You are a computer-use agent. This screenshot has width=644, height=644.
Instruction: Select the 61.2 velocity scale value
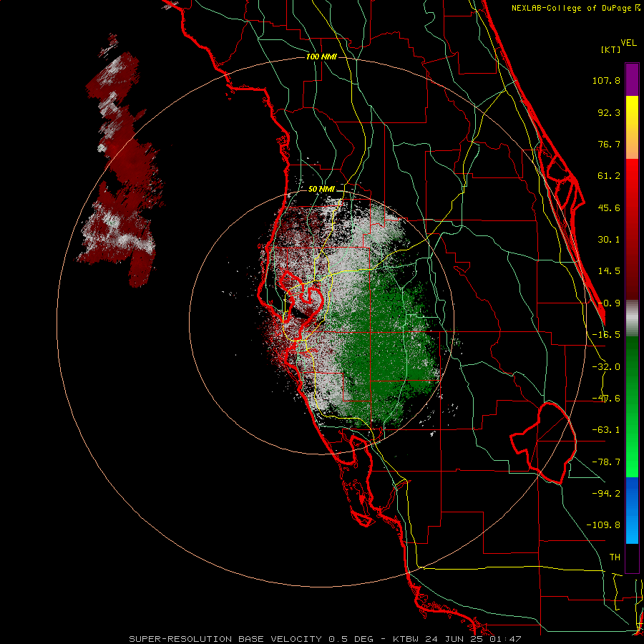pos(609,176)
